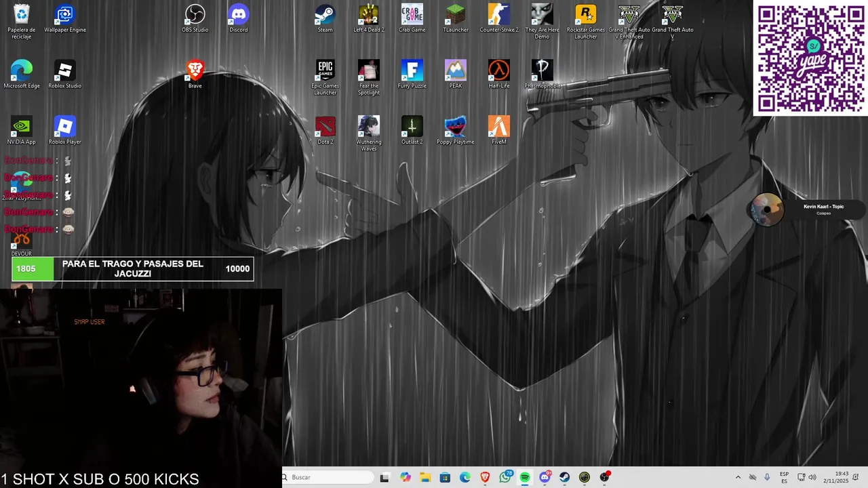
Task: Click the Kevin Kaarl - Topic music widget
Action: click(807, 209)
